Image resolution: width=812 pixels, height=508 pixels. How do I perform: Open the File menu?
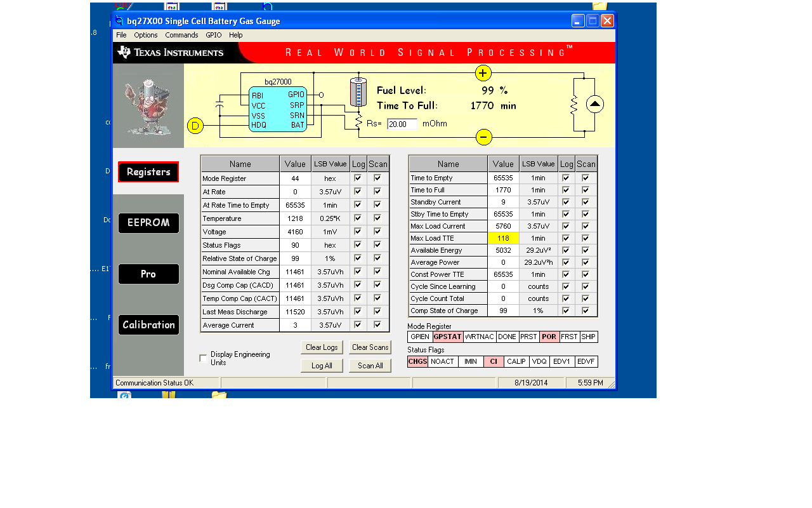[x=121, y=35]
